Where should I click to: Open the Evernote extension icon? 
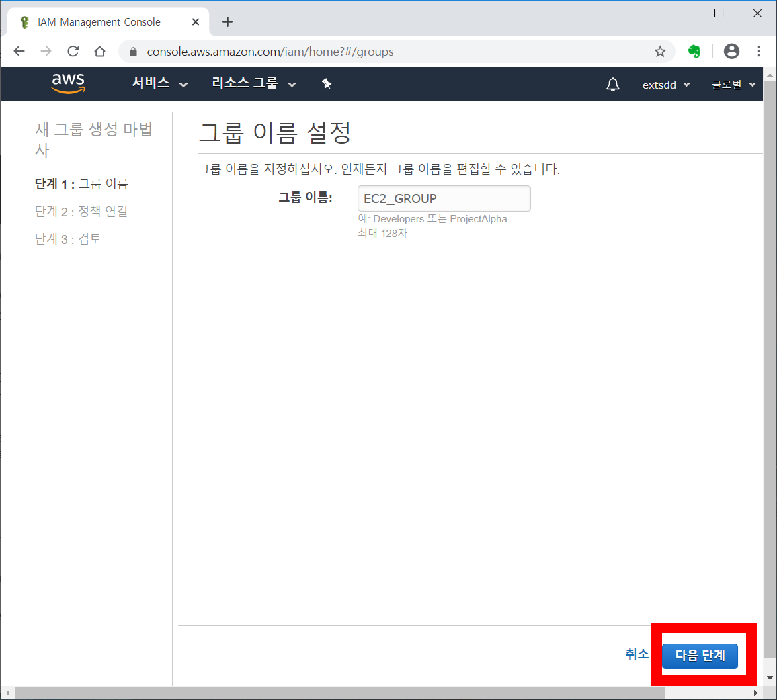694,51
